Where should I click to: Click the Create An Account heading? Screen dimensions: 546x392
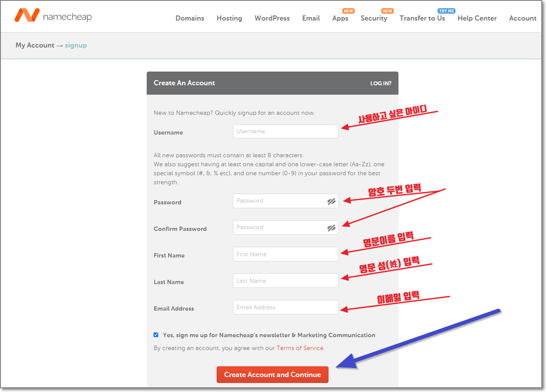tap(184, 83)
